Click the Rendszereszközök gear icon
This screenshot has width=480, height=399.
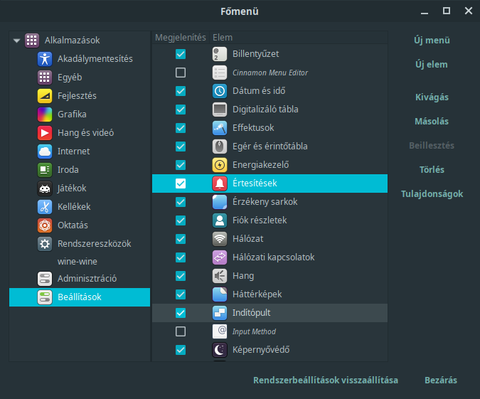[x=45, y=244]
